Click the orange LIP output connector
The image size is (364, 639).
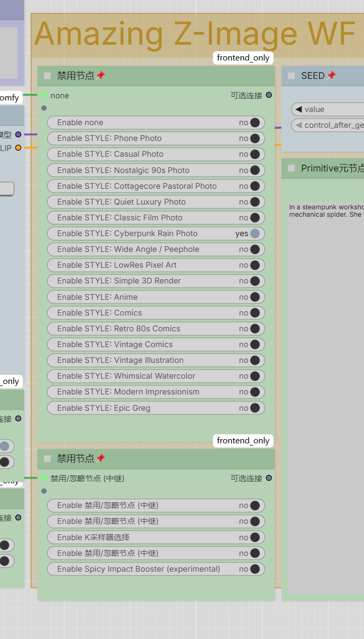coord(18,148)
